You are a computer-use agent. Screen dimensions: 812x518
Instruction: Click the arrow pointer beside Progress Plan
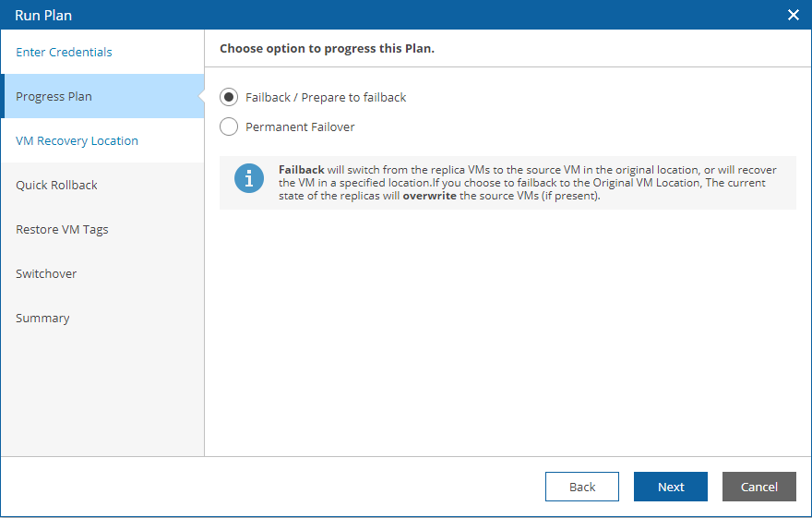coord(201,96)
